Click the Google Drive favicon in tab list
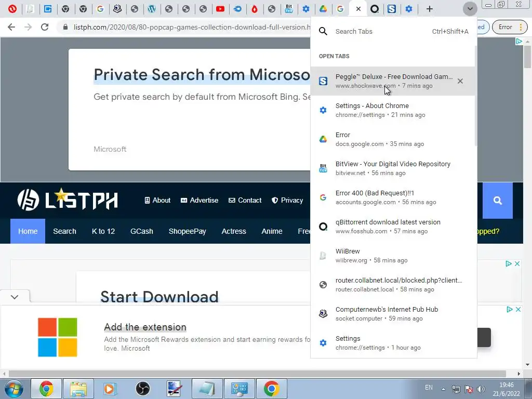Screen dimensions: 532x399 click(x=323, y=139)
